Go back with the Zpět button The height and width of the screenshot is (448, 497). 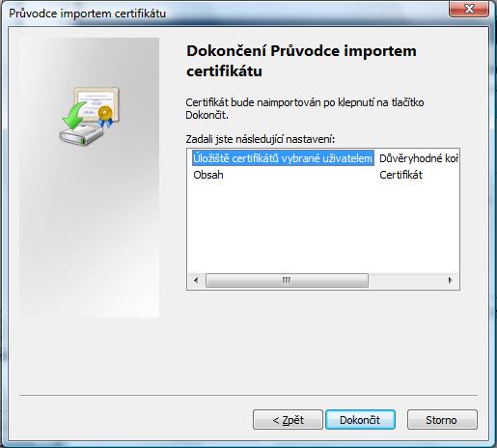coord(288,420)
